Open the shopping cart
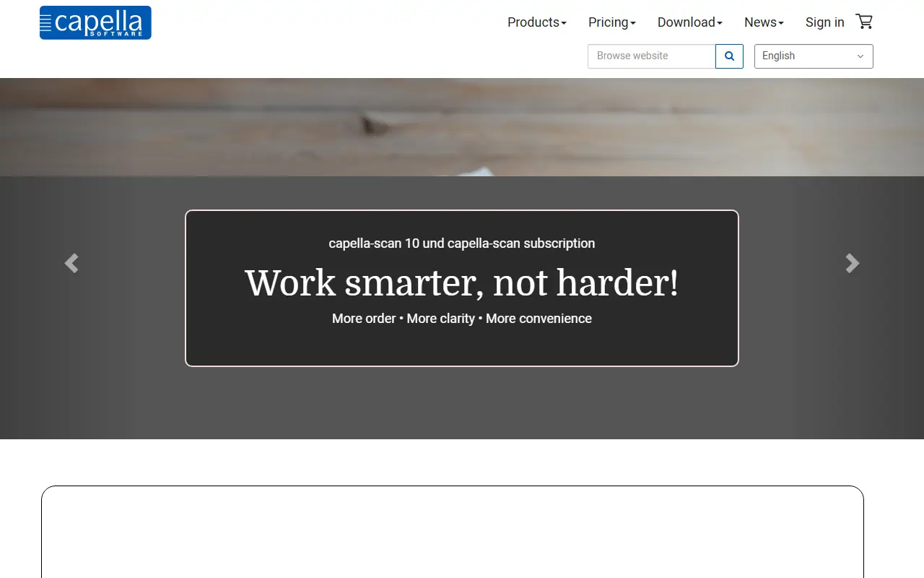 pos(864,22)
